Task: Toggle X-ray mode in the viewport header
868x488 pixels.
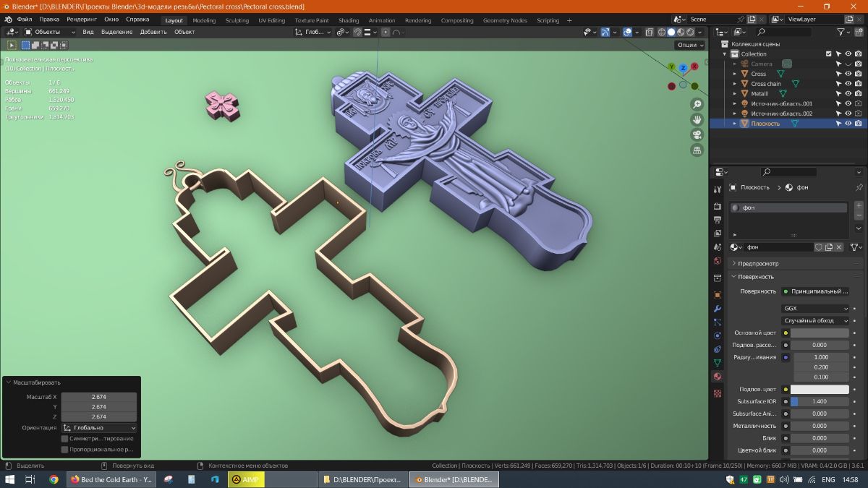Action: point(650,32)
